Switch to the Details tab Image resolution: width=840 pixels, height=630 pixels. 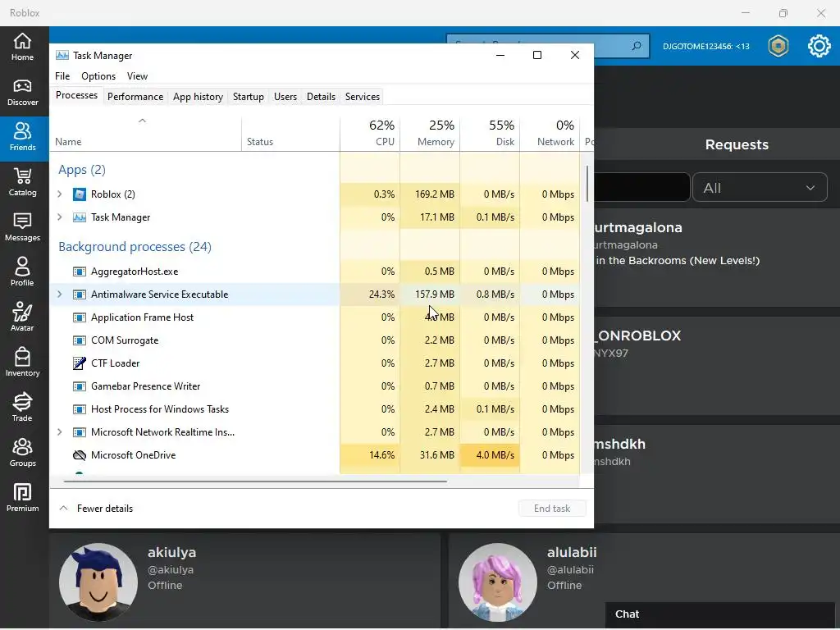tap(321, 97)
